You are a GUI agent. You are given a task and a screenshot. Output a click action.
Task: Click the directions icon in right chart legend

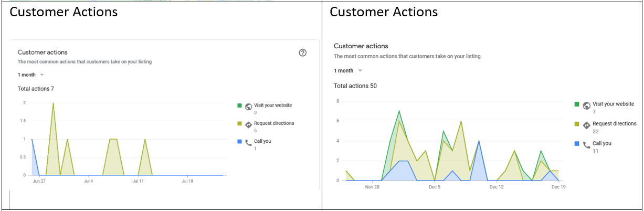[587, 125]
